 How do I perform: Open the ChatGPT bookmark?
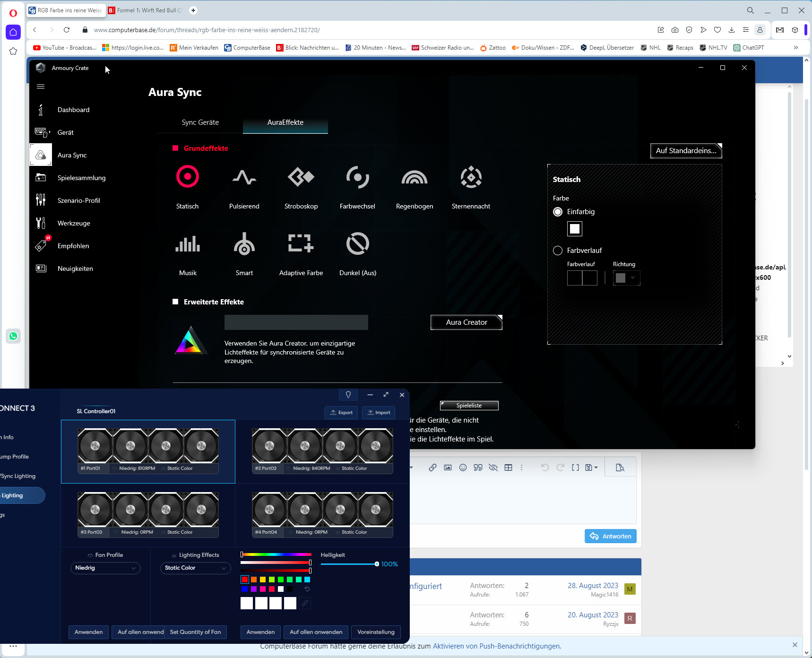point(749,47)
